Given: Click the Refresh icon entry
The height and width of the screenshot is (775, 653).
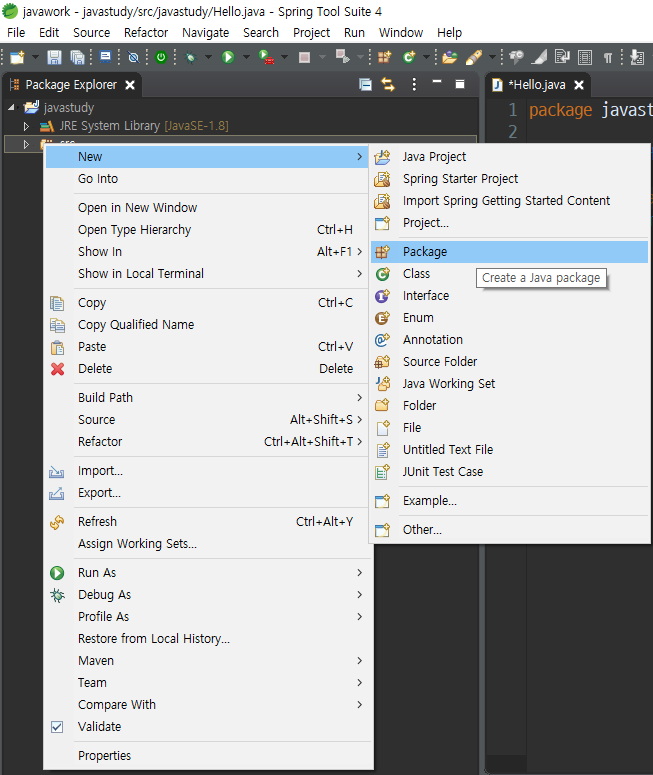Looking at the screenshot, I should [57, 522].
